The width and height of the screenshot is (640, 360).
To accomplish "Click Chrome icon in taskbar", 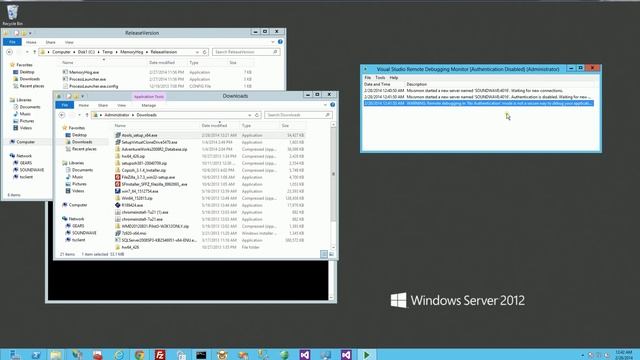I will 139,355.
